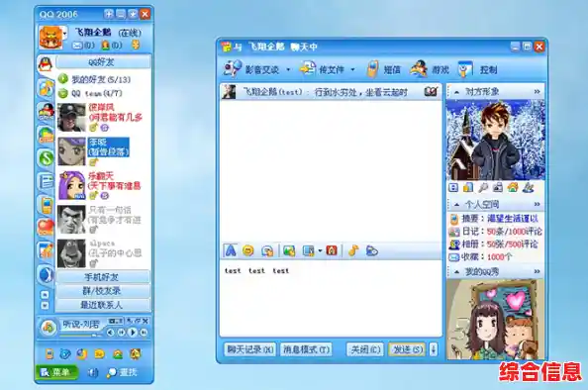Click the house icon under the QQ show avatar
Viewport: 588px width, 390px height.
point(513,187)
